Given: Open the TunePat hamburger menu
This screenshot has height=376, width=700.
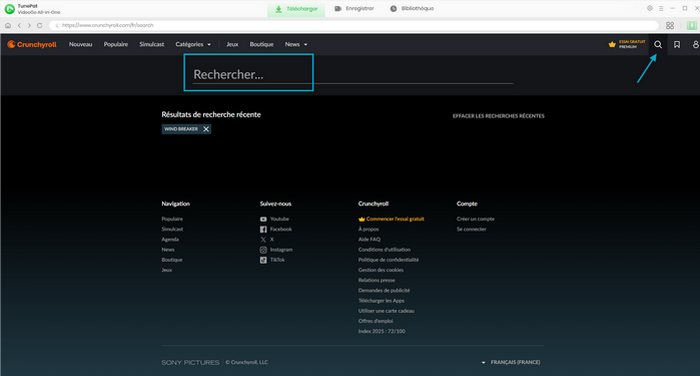Looking at the screenshot, I should [661, 8].
